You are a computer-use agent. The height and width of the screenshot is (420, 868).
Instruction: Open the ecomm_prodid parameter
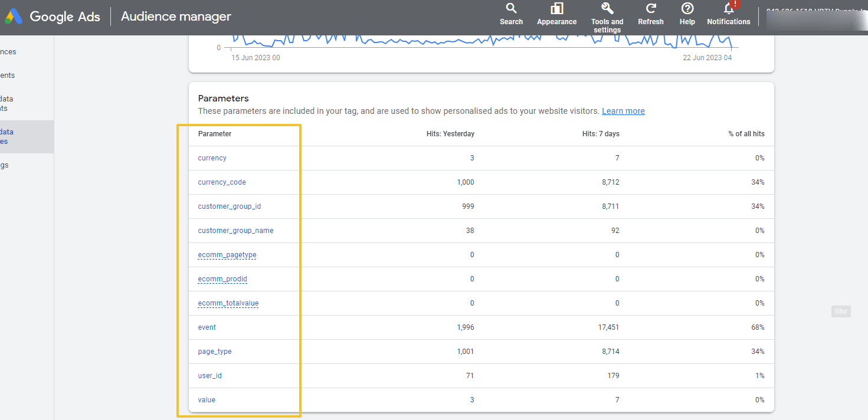[x=222, y=279]
